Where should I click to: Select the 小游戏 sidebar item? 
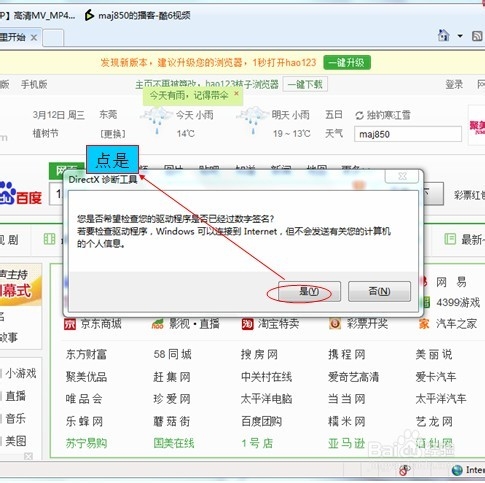(21, 374)
